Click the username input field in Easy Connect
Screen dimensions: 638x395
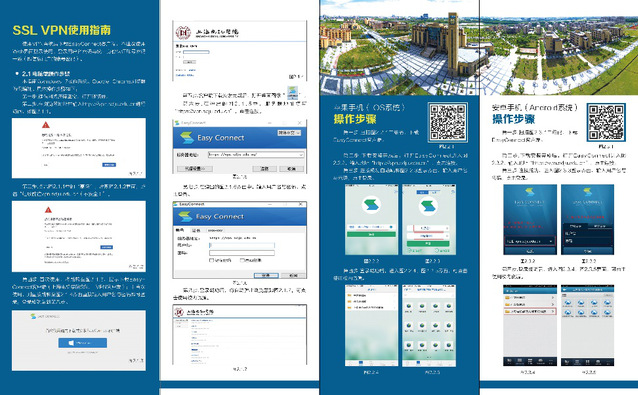click(242, 245)
